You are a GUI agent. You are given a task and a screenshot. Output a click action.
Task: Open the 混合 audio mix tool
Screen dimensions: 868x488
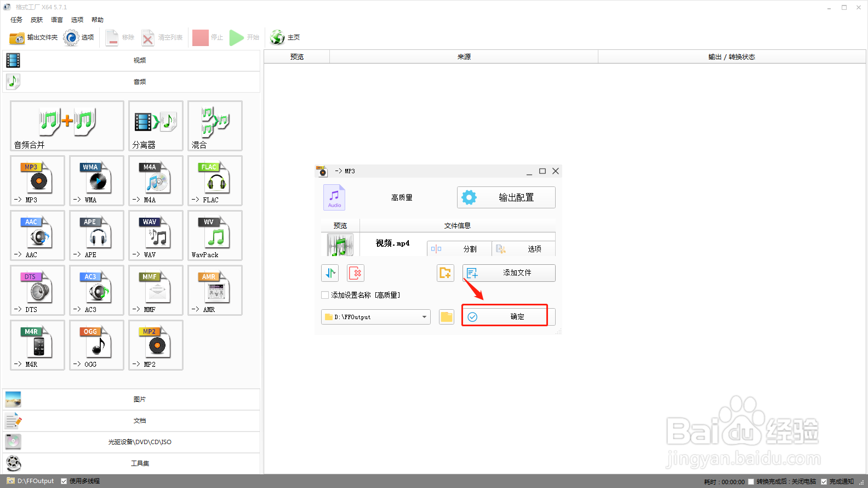point(215,126)
